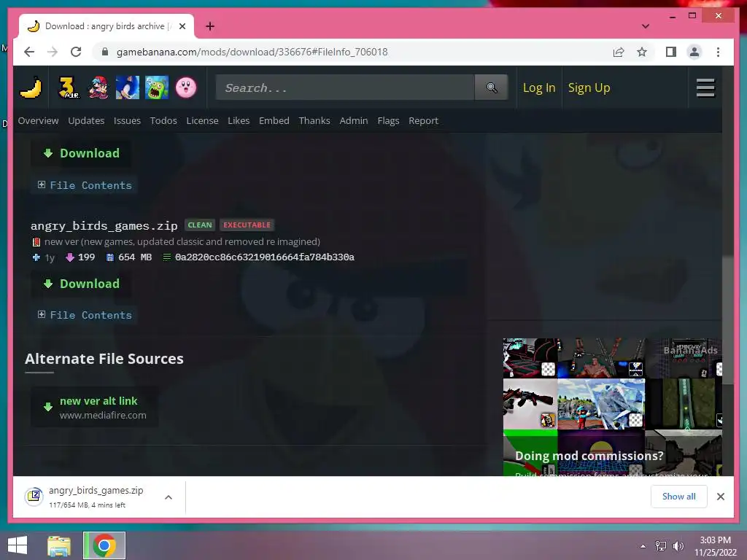
Task: Reload the current page
Action: [76, 52]
